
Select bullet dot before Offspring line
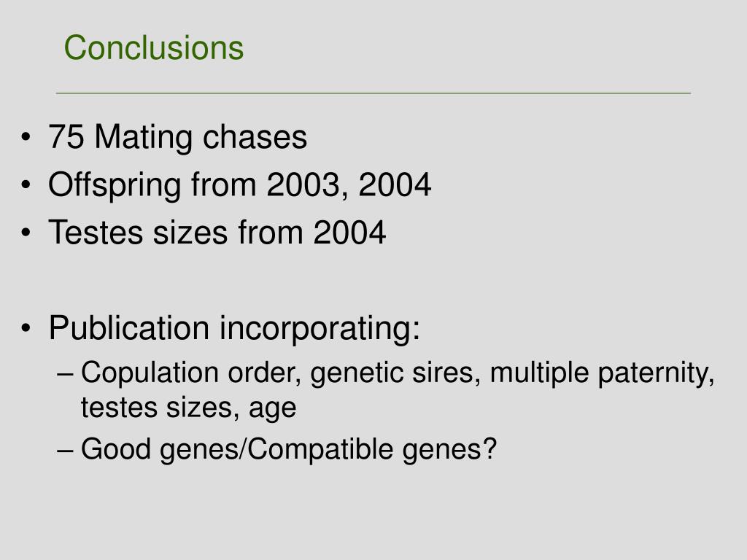(26, 184)
